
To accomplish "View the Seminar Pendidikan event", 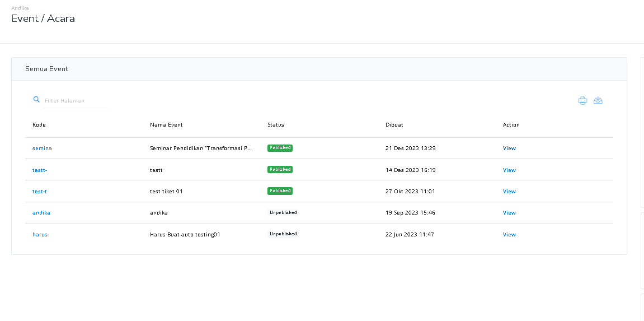I will tap(509, 148).
